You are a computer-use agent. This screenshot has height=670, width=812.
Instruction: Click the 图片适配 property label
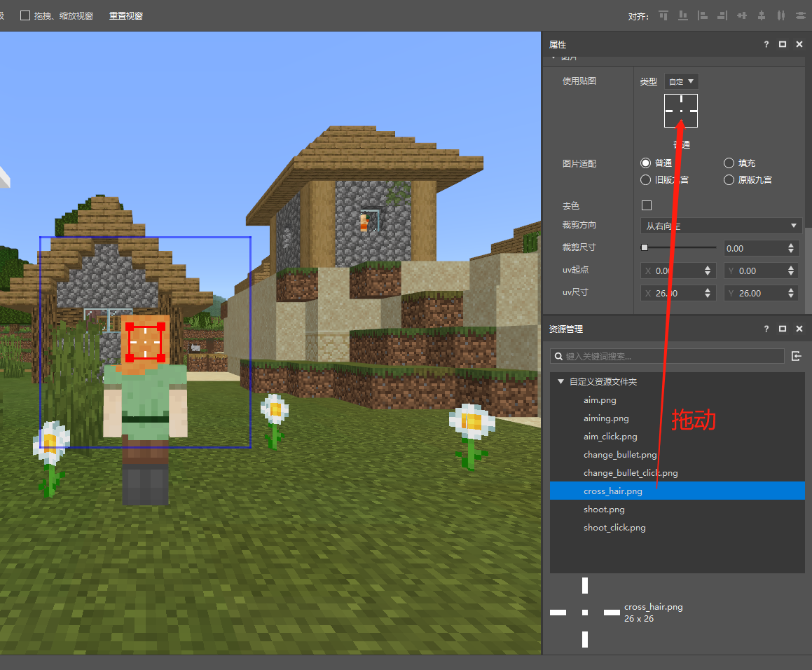click(579, 164)
